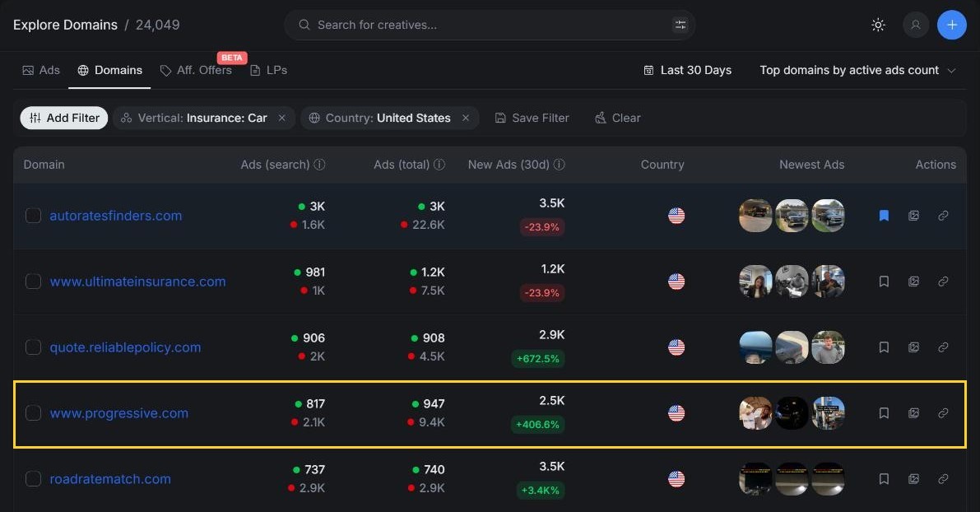The image size is (980, 512).
Task: Click the Newest Ads column header
Action: click(x=811, y=165)
